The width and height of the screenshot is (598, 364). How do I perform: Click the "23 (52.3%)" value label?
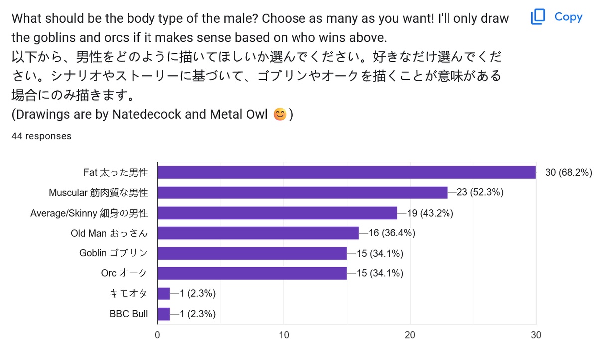(x=480, y=193)
